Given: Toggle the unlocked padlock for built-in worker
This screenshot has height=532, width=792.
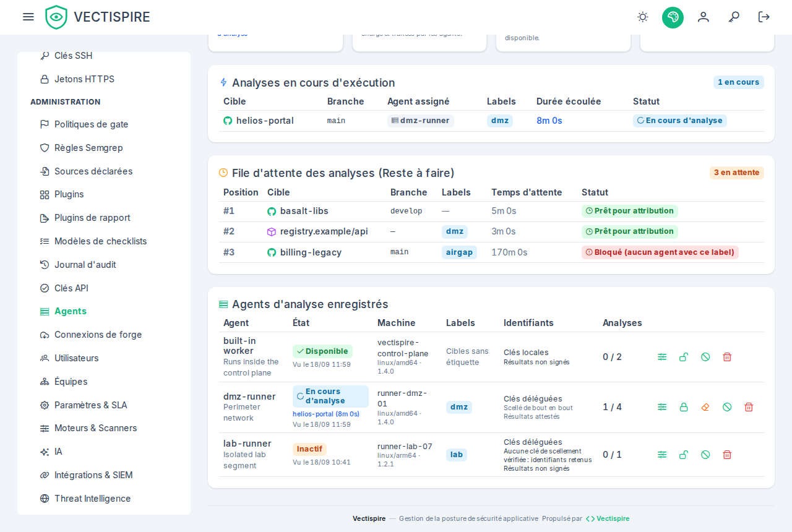Looking at the screenshot, I should tap(684, 357).
